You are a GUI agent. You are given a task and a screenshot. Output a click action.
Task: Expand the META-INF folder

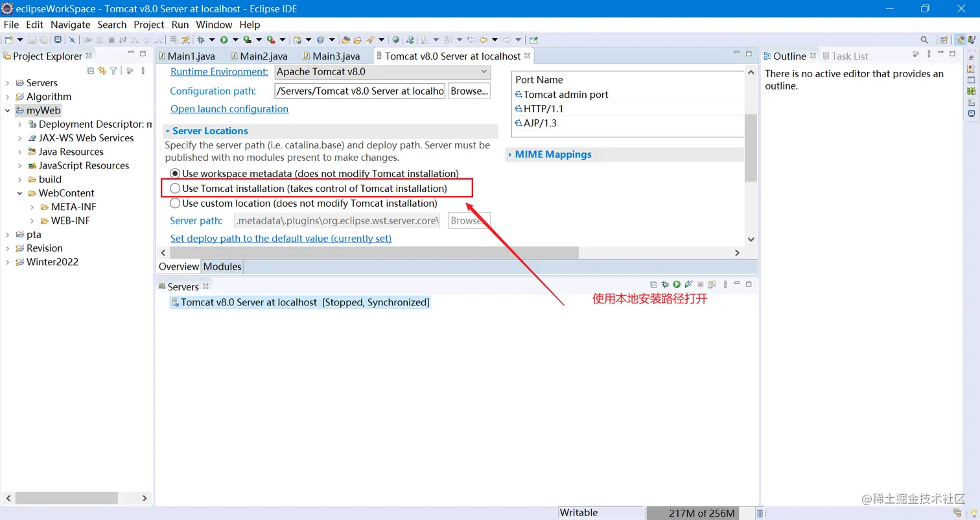tap(32, 207)
